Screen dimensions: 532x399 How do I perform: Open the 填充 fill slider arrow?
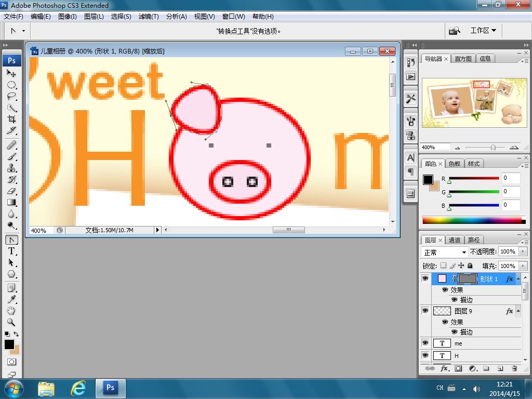click(523, 266)
